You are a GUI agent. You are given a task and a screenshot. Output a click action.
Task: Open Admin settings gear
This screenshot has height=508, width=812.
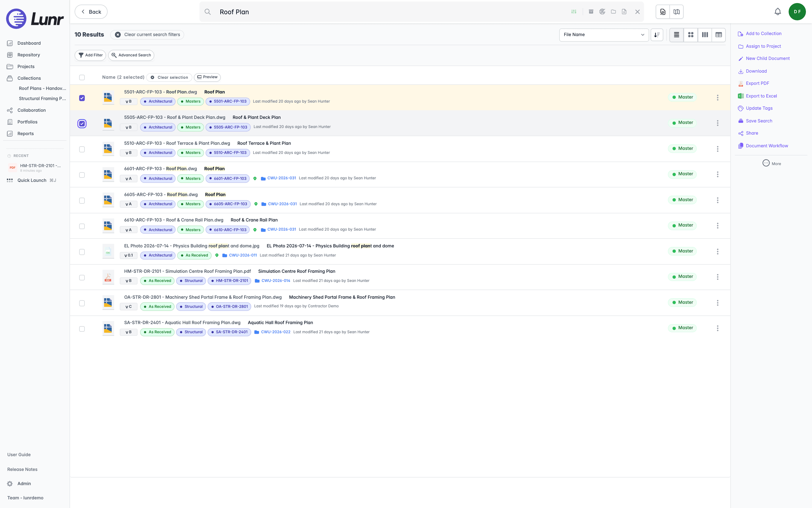(x=10, y=483)
